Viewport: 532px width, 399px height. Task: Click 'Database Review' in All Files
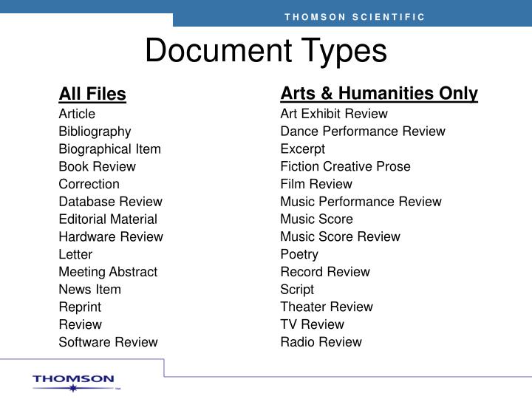110,202
